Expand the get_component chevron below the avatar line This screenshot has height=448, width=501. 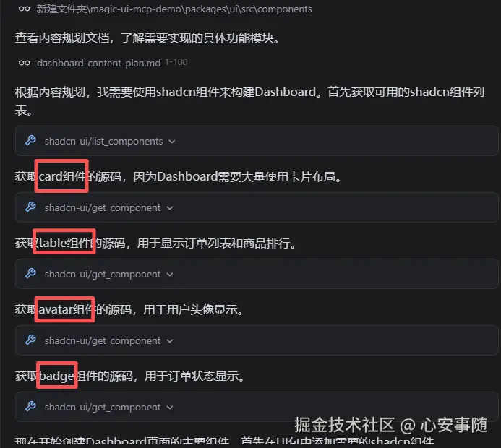pyautogui.click(x=170, y=341)
